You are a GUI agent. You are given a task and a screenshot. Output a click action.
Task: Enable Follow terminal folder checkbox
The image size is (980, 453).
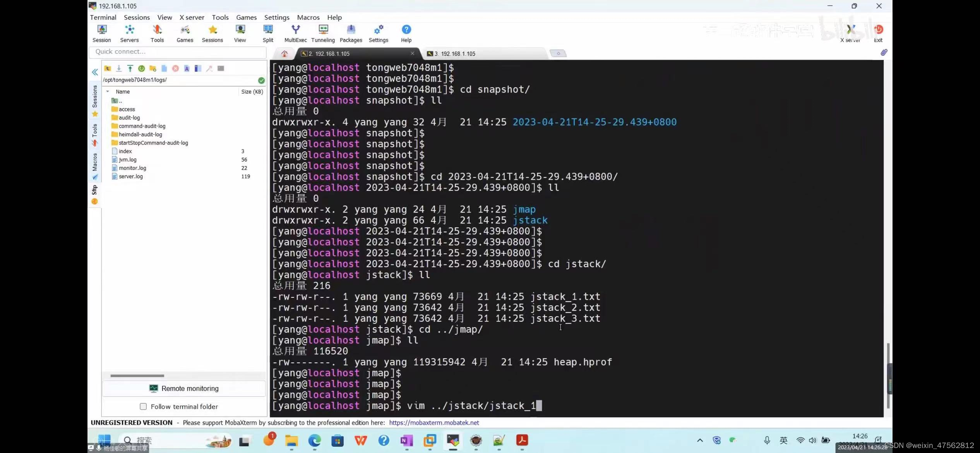coord(143,407)
